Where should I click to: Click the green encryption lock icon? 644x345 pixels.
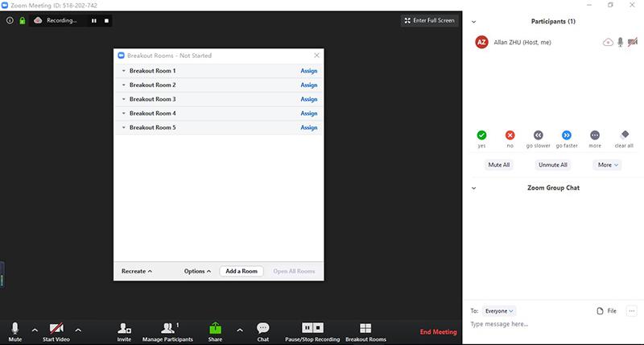click(23, 20)
